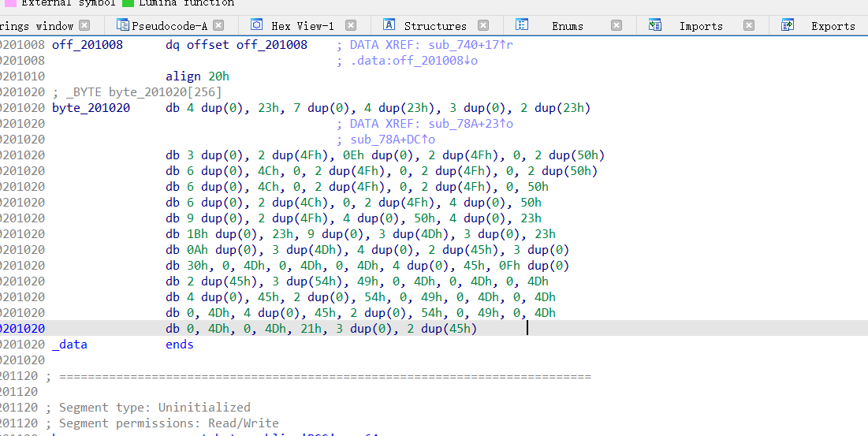Image resolution: width=868 pixels, height=436 pixels.
Task: Click the line 'db 6 dup(0), 2 dup(4Ch)'
Action: click(x=353, y=203)
